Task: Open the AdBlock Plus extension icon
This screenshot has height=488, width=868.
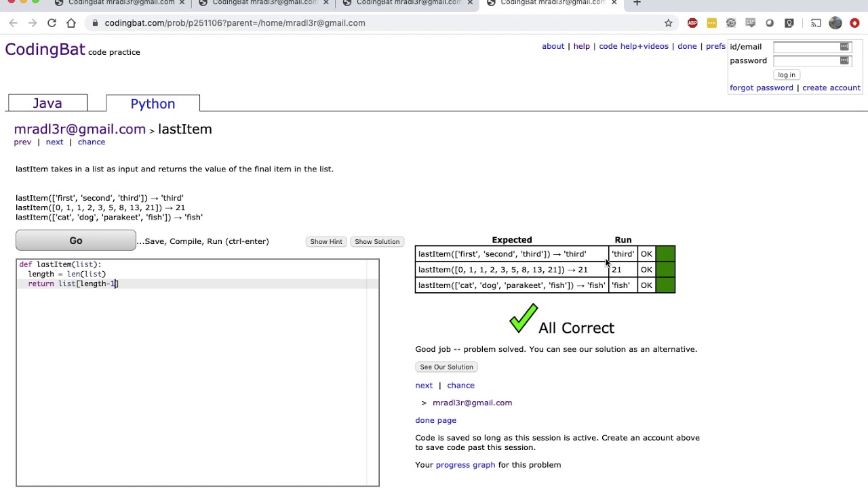Action: 692,23
